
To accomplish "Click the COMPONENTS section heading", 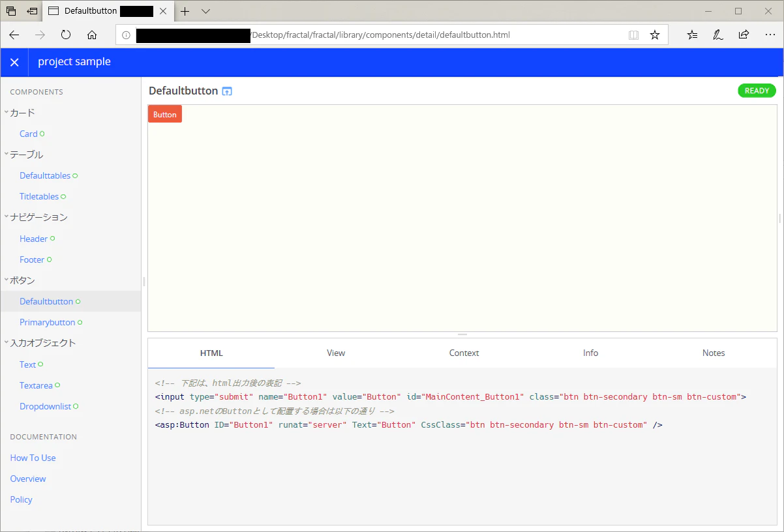I will [37, 92].
